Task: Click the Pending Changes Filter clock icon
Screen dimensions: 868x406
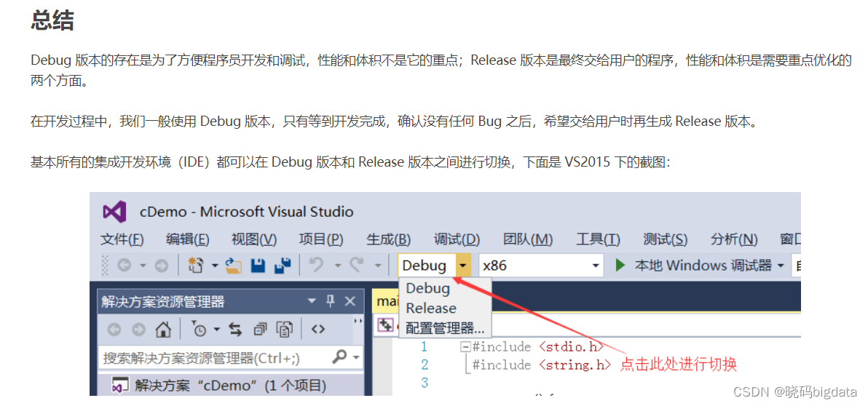Action: 199,330
